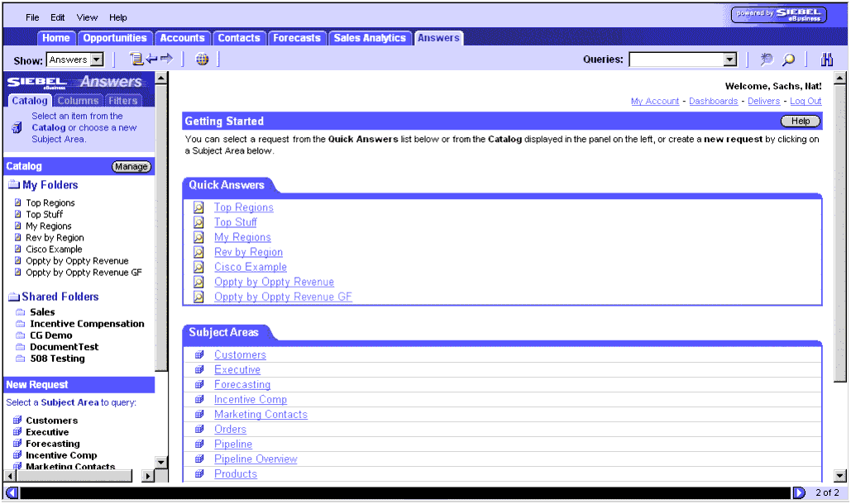The height and width of the screenshot is (504, 851).
Task: Click the magnifying glass query icon
Action: coord(788,59)
